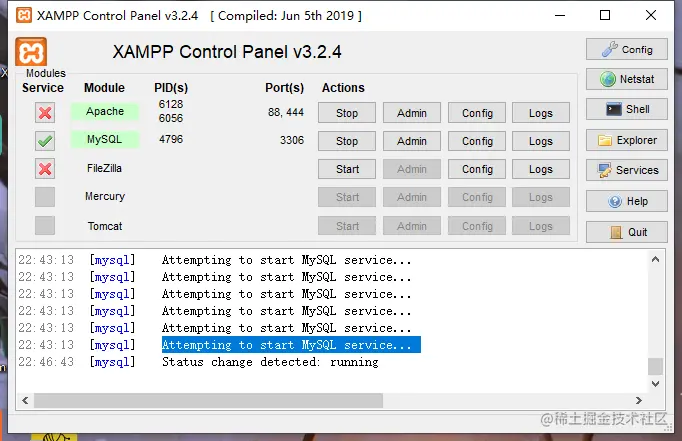This screenshot has height=441, width=682.
Task: View FileZilla Logs
Action: (x=541, y=169)
